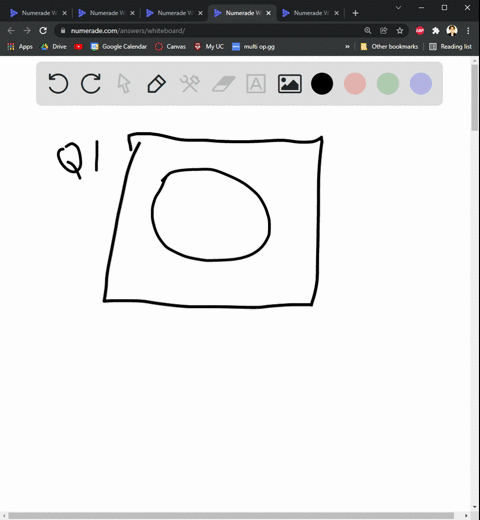This screenshot has width=480, height=520.
Task: Redo the whiteboard stroke
Action: tap(91, 83)
